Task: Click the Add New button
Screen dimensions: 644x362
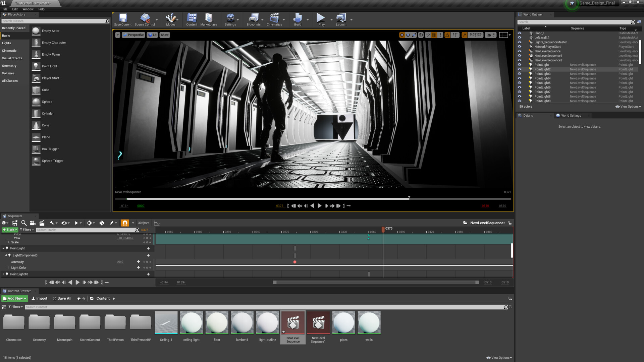Action: pyautogui.click(x=15, y=298)
